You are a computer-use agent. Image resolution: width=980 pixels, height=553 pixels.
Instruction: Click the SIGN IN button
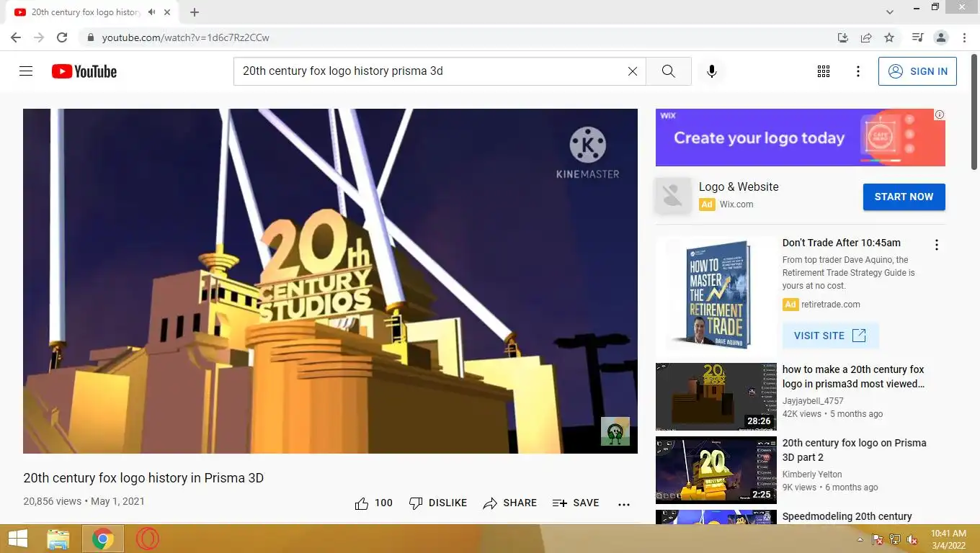pos(917,71)
